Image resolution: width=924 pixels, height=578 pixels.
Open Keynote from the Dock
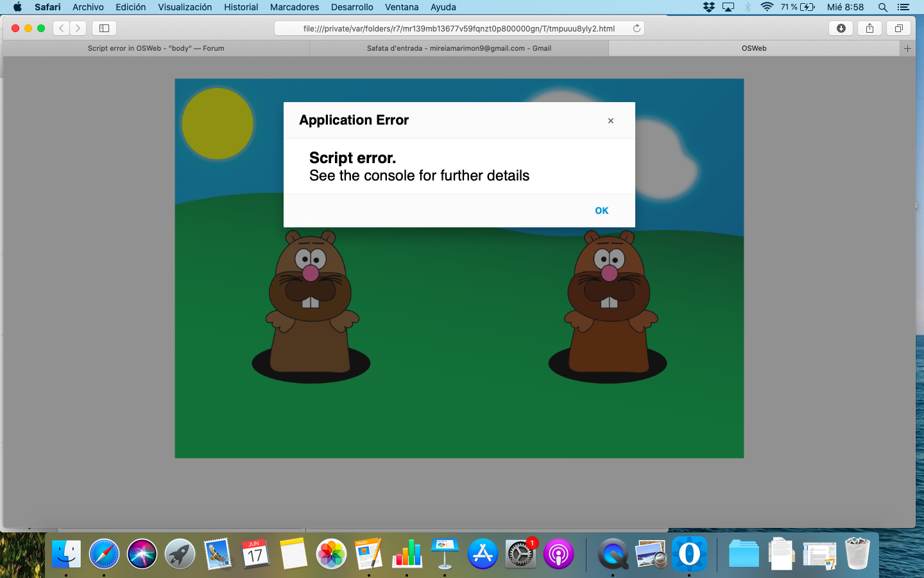pyautogui.click(x=445, y=554)
